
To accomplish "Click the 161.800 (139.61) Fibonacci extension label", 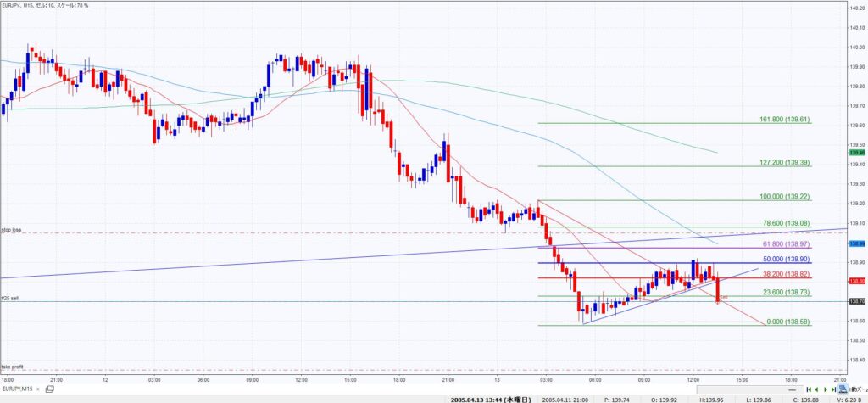I will [x=784, y=120].
